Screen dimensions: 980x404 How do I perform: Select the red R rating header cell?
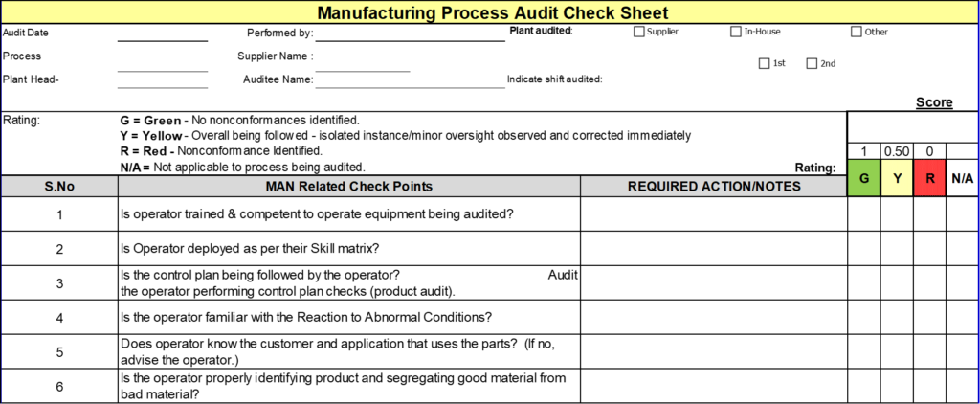click(x=929, y=178)
